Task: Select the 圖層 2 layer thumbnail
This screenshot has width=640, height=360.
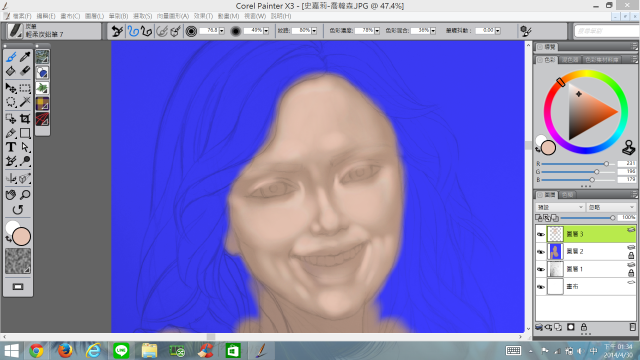Action: [x=555, y=251]
